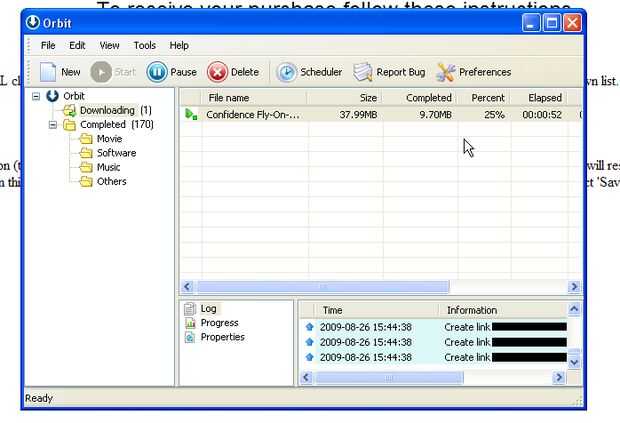Viewport: 620px width, 423px height.
Task: Switch to the Properties view
Action: (x=223, y=337)
